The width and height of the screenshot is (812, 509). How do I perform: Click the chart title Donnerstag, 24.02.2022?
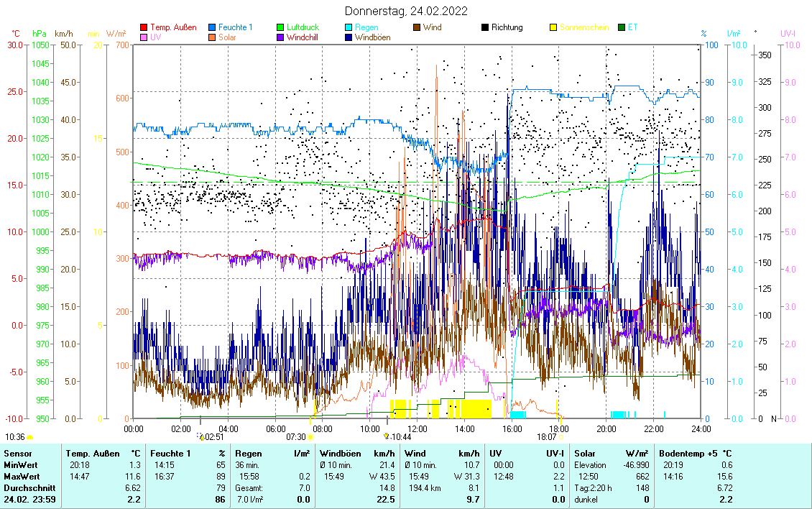click(406, 11)
